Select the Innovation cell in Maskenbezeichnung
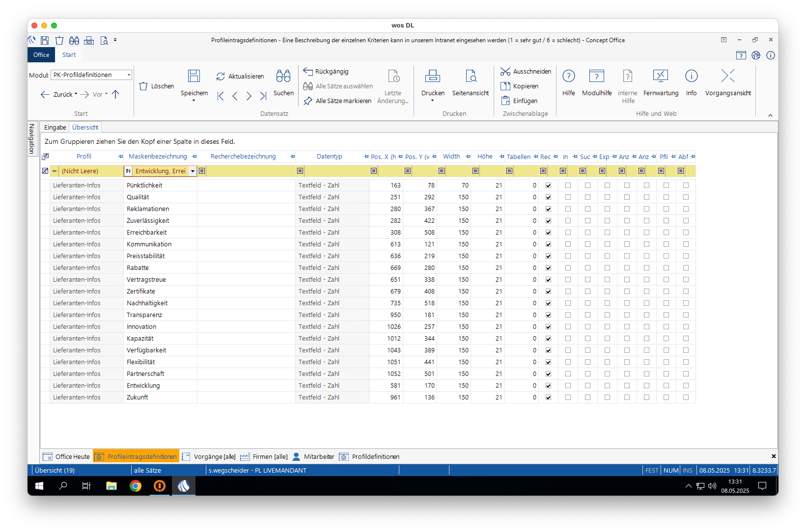The height and width of the screenshot is (532, 806). (160, 327)
